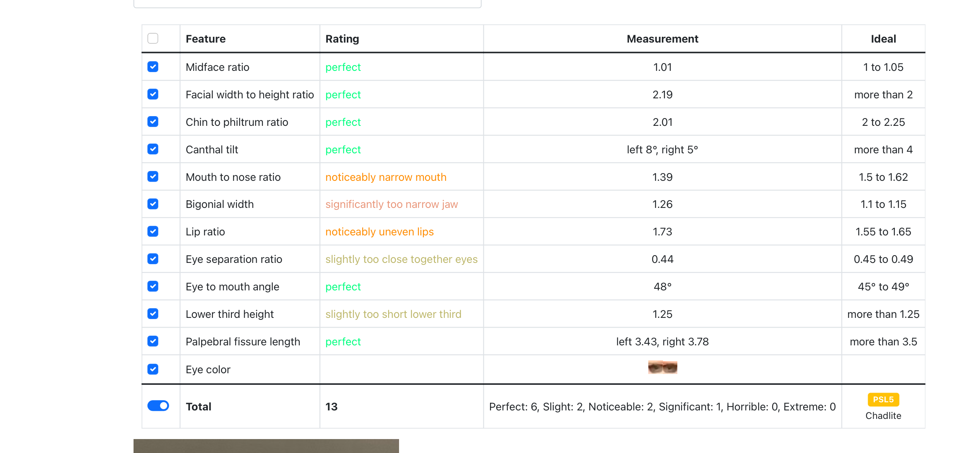Deselect the Eye color checkbox
Image resolution: width=980 pixels, height=453 pixels.
153,369
